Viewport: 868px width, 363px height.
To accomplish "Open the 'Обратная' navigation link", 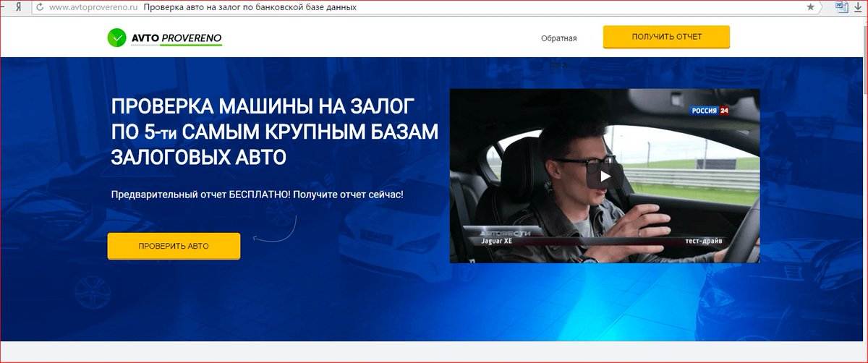I will point(558,38).
